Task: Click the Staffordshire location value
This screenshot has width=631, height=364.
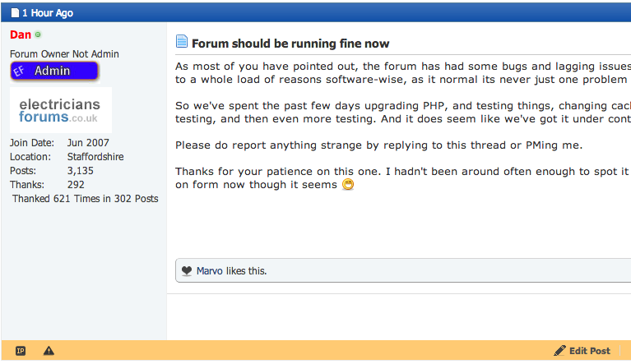Action: point(95,157)
